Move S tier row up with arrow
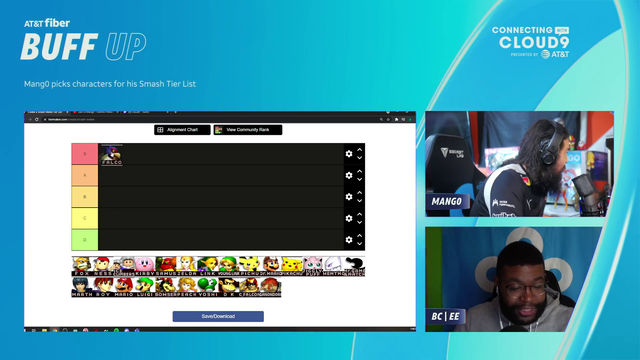This screenshot has width=640, height=360. pos(360,150)
